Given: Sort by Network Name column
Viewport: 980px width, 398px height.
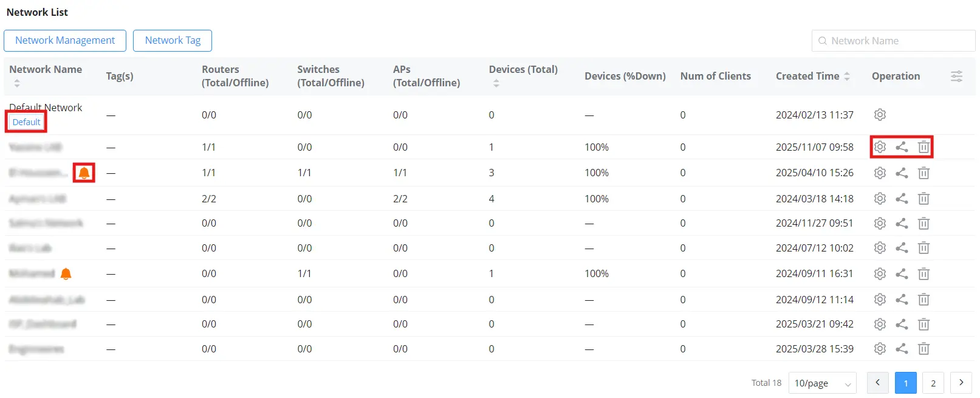Looking at the screenshot, I should pos(17,83).
